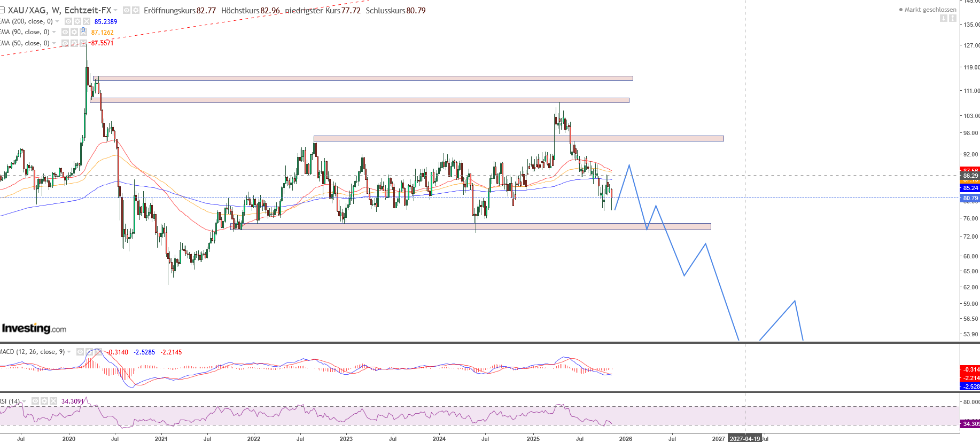Click the pane maximize double-arrow icon

(953, 19)
